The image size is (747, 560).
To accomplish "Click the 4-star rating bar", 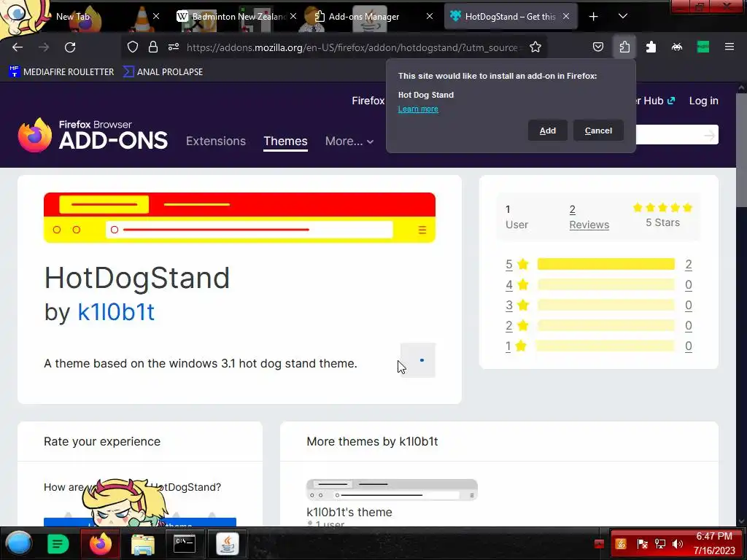I will point(606,285).
